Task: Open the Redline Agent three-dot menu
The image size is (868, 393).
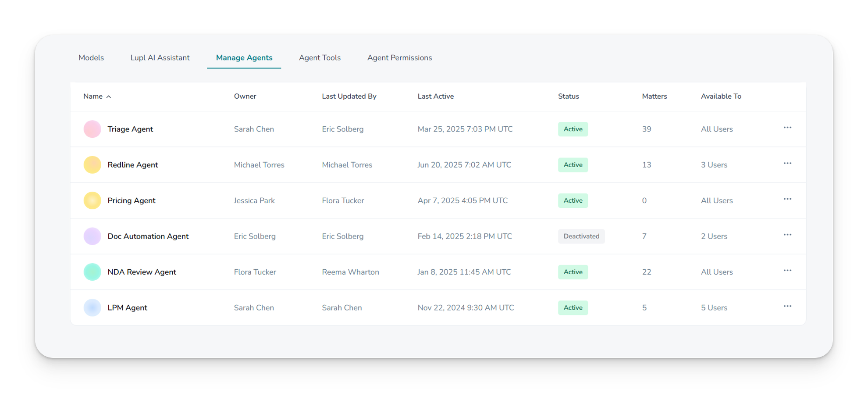Action: pos(787,164)
